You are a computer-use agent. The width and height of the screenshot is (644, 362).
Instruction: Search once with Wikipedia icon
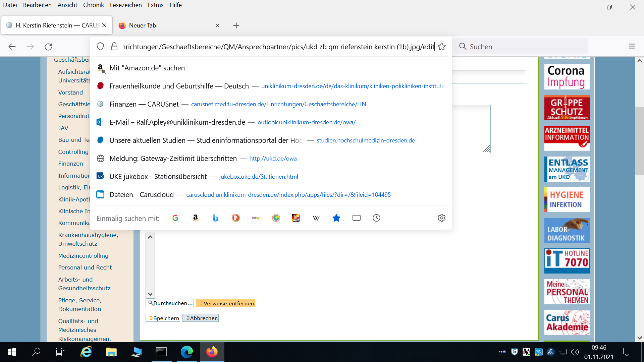point(316,218)
